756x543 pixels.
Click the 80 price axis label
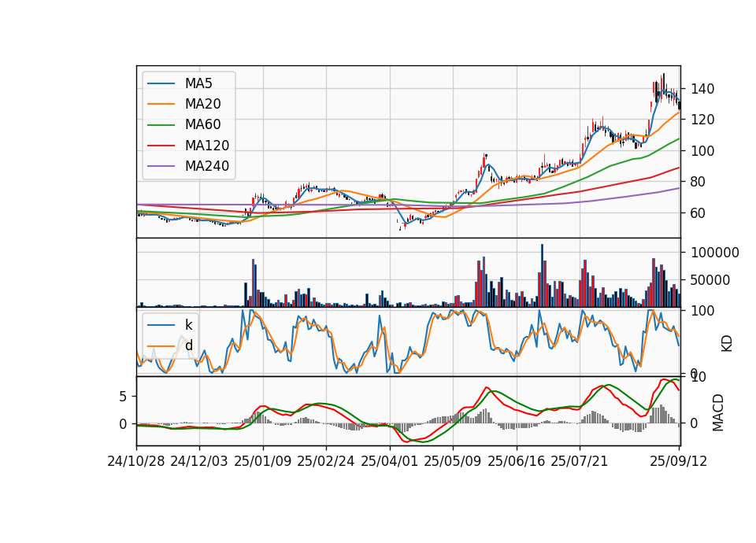(x=699, y=182)
